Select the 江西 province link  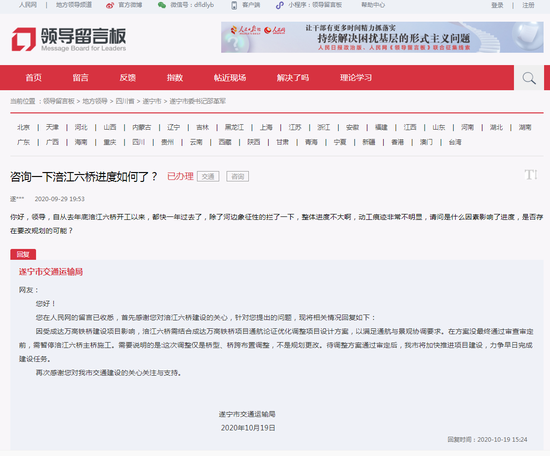tap(410, 127)
